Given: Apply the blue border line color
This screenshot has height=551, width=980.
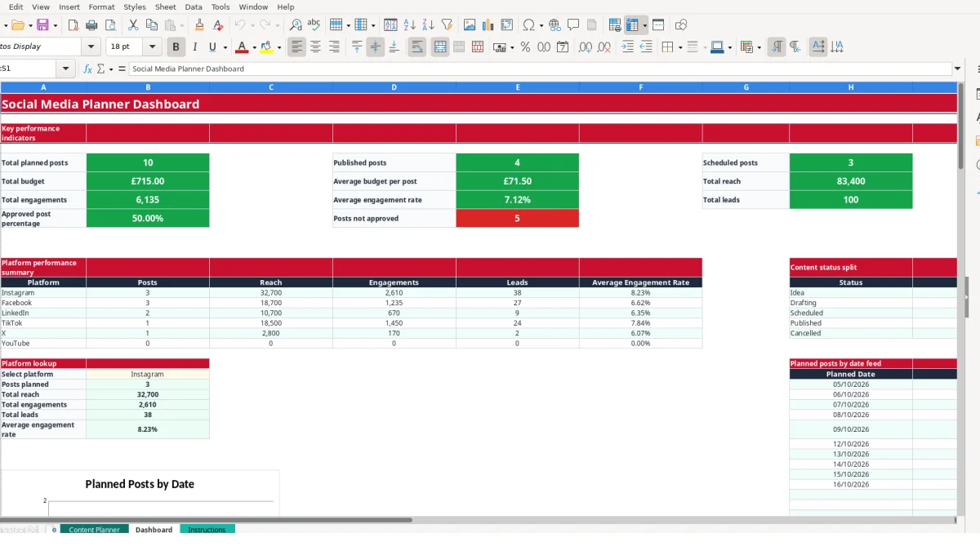Looking at the screenshot, I should [716, 47].
